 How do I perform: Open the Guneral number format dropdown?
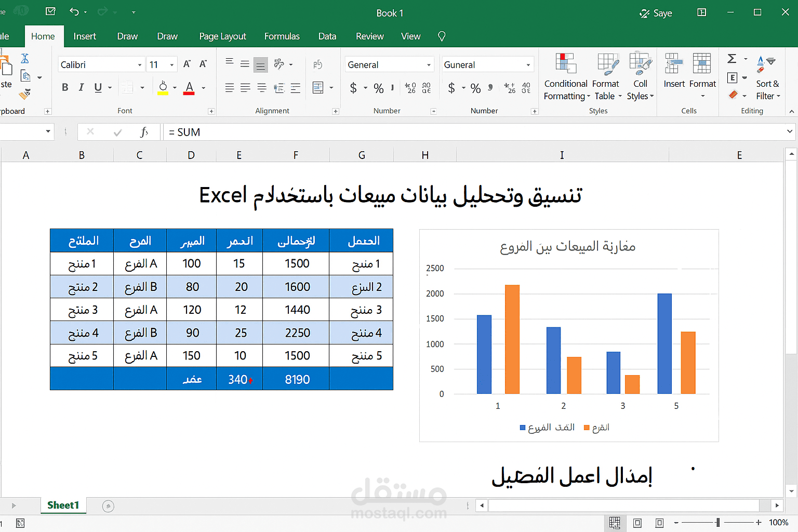click(x=528, y=65)
